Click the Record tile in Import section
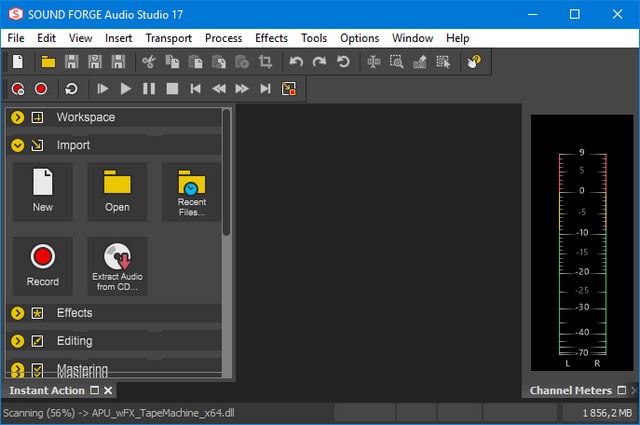Image resolution: width=640 pixels, height=425 pixels. pos(43,265)
